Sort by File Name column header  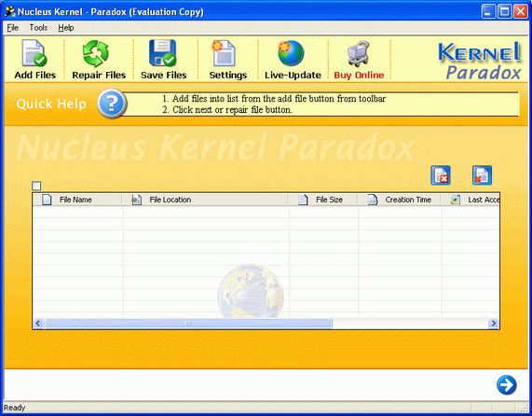(77, 200)
